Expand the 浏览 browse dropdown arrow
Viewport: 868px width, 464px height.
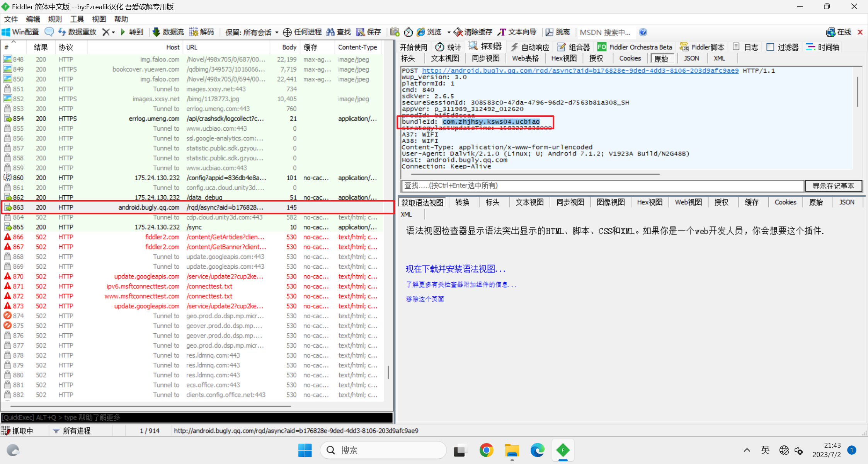pyautogui.click(x=449, y=32)
